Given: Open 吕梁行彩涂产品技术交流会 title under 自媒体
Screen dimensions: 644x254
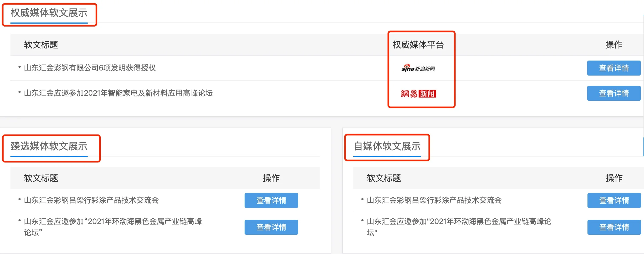Looking at the screenshot, I should [434, 200].
